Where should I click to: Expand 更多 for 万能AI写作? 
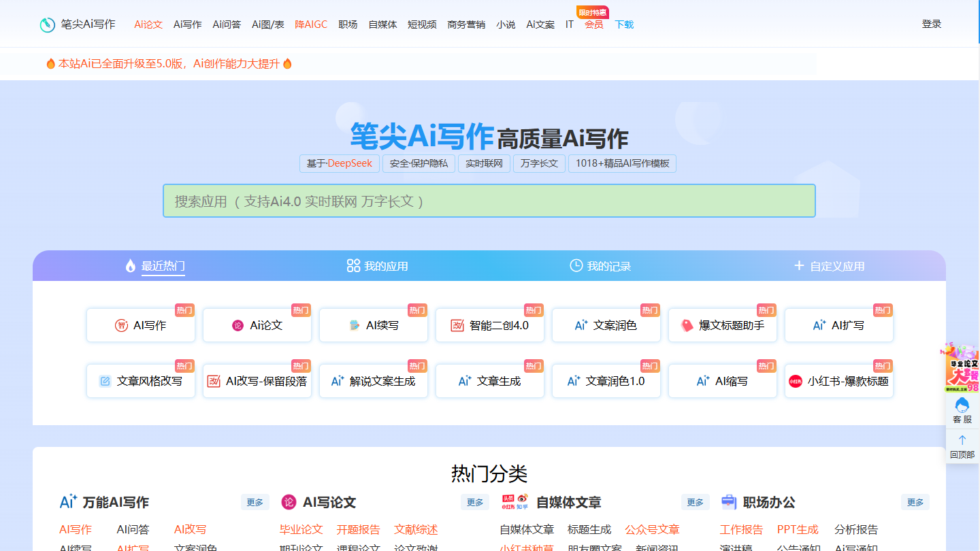click(x=255, y=502)
